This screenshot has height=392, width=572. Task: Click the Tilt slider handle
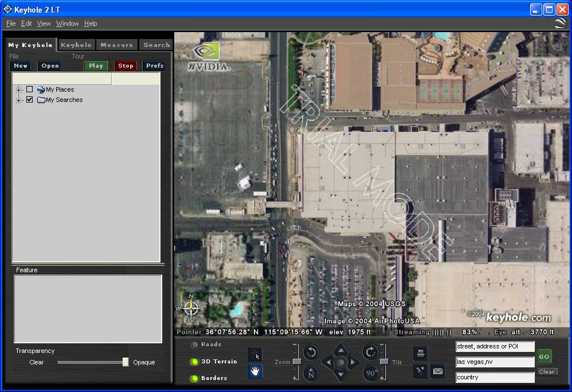(x=384, y=362)
